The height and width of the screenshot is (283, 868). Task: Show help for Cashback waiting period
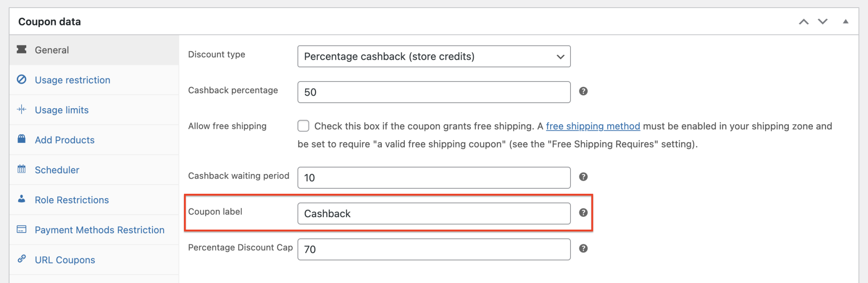pyautogui.click(x=583, y=177)
